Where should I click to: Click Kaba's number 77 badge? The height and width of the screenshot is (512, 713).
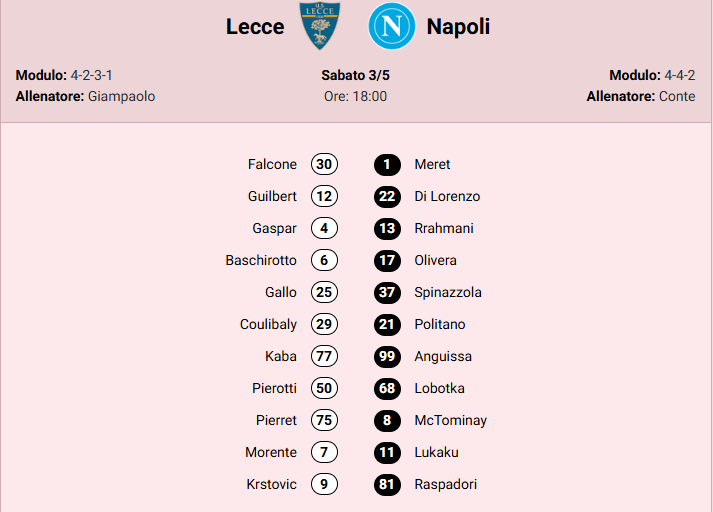(324, 356)
